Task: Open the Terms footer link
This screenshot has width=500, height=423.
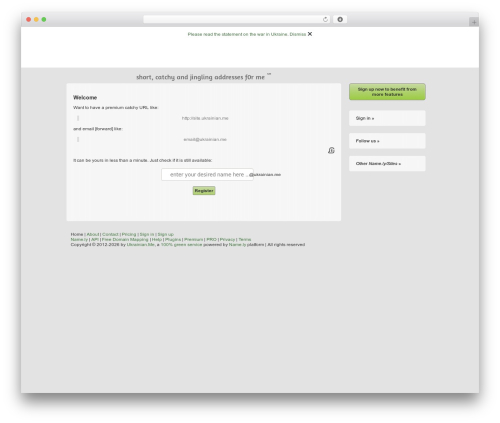Action: (245, 239)
